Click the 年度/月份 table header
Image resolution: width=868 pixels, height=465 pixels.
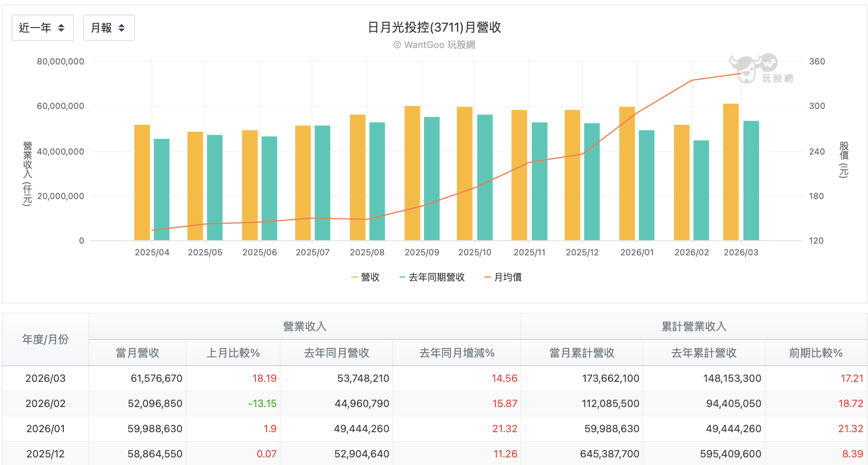coord(45,340)
